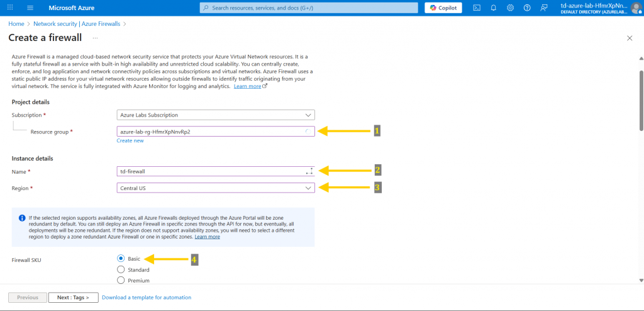This screenshot has height=311, width=644.
Task: Open the hamburger portal menu
Action: click(30, 8)
